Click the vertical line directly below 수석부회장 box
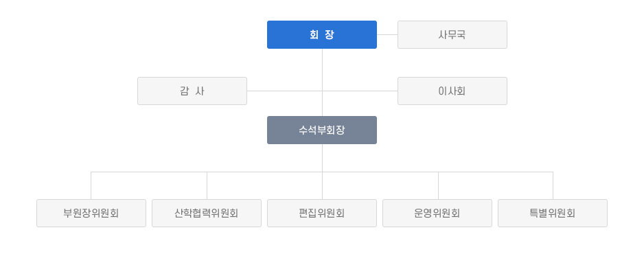Image resolution: width=644 pixels, height=254 pixels. coord(323,158)
